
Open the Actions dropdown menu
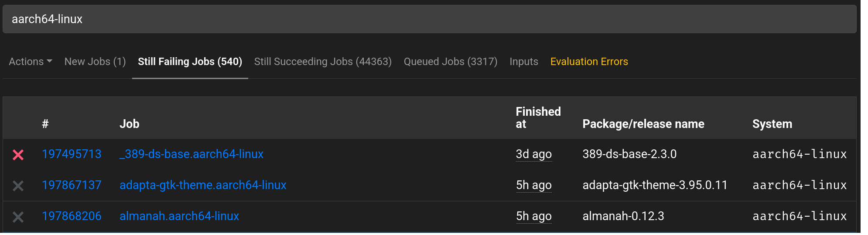pyautogui.click(x=31, y=62)
